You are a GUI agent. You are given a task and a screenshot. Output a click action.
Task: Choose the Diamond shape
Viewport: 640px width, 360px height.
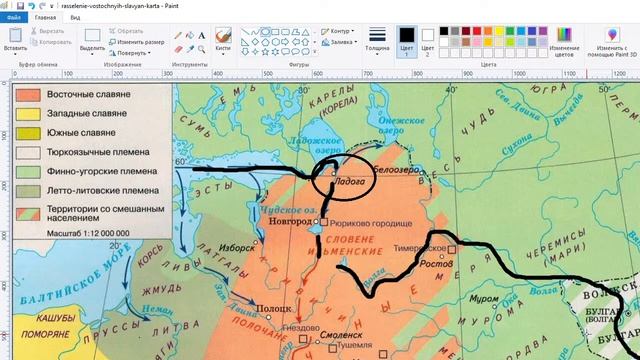click(255, 42)
